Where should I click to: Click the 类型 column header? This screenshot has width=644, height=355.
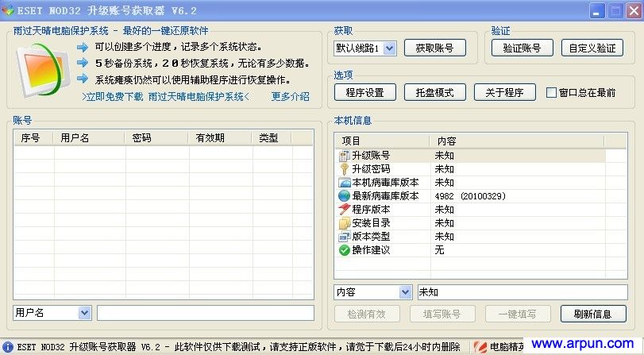pyautogui.click(x=271, y=138)
